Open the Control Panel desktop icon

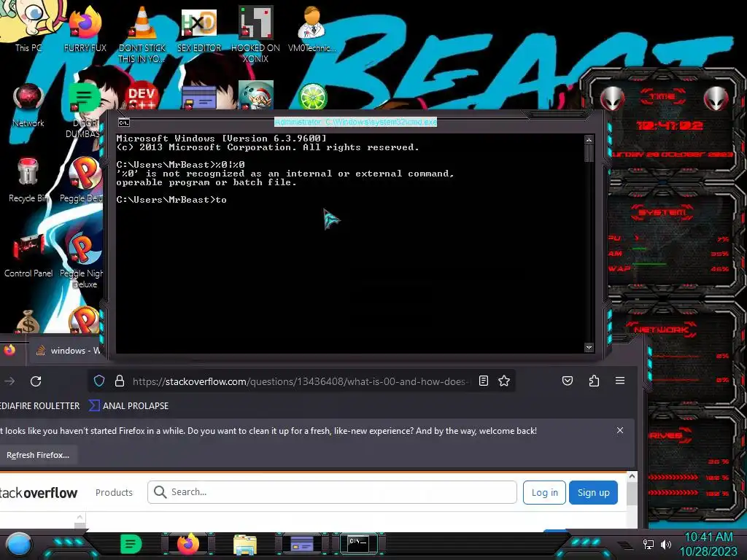point(28,256)
